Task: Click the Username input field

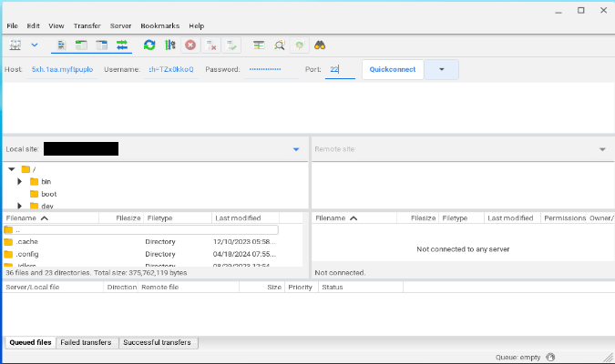Action: [171, 69]
